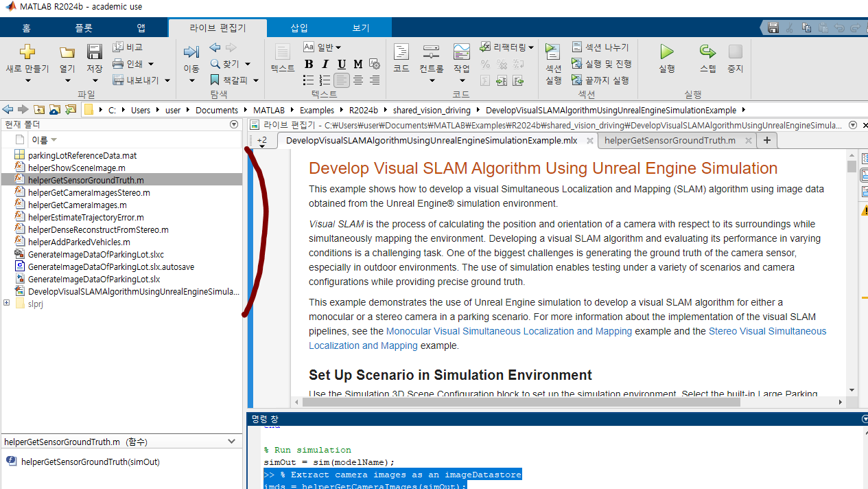Switch to helperGetSensorGroundTruth.m editor tab

tap(670, 141)
